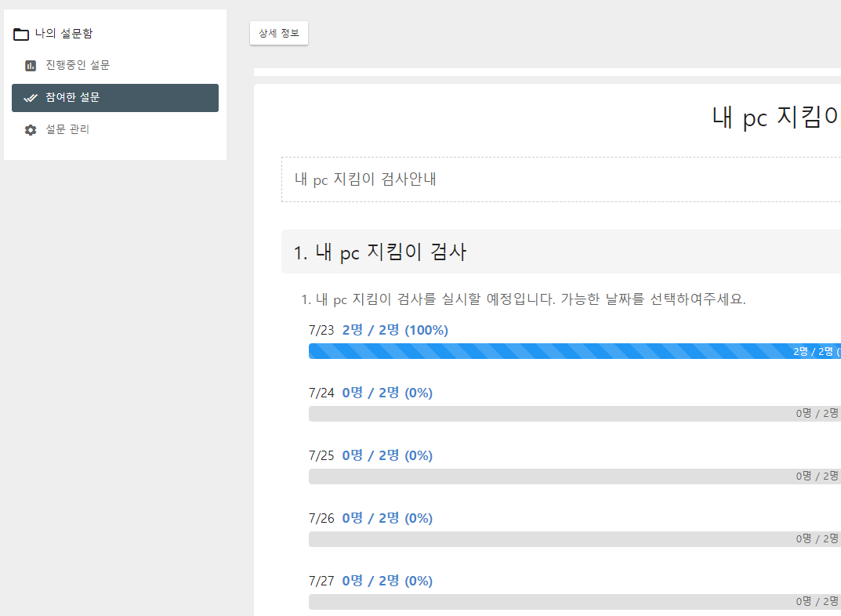Go to 설문 관리 in the sidebar
This screenshot has width=841, height=616.
(67, 129)
